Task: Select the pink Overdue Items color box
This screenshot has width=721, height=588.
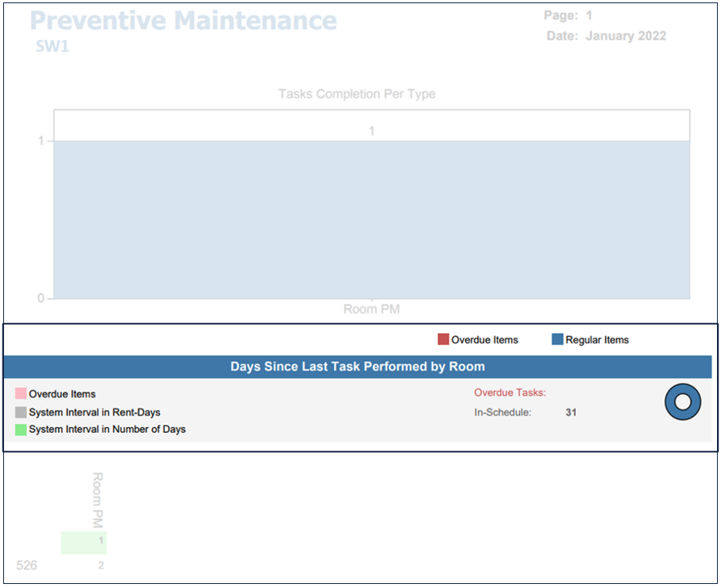Action: [21, 394]
